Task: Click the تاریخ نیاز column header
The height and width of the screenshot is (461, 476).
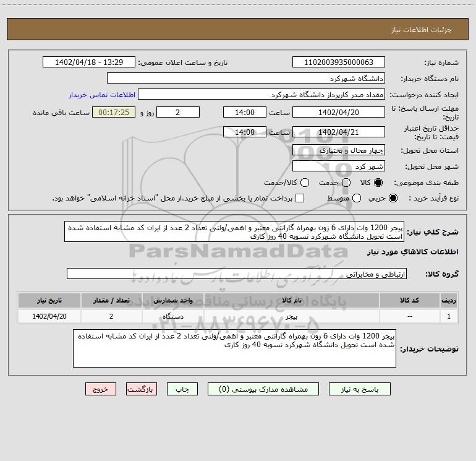Action: coord(49,300)
